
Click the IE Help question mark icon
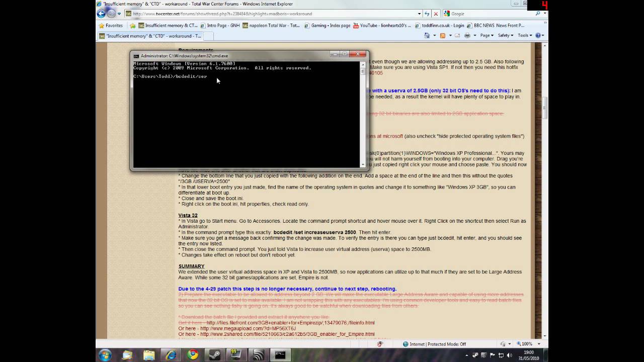point(538,36)
